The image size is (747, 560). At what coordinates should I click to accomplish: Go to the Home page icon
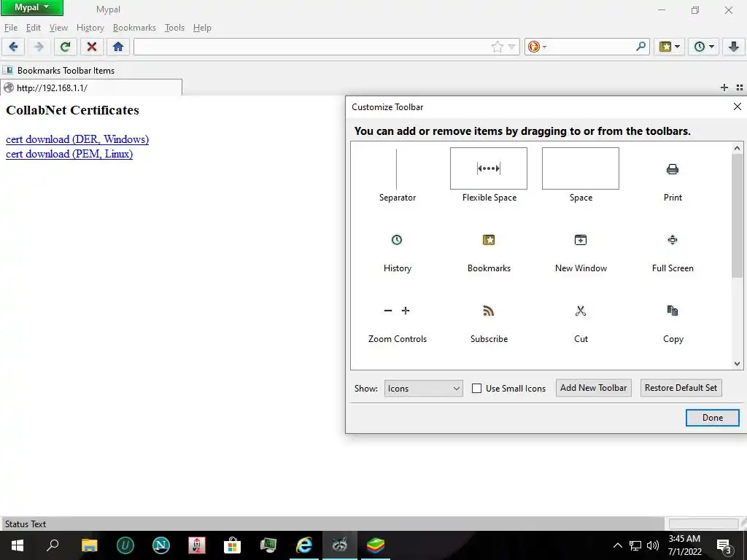click(x=118, y=47)
